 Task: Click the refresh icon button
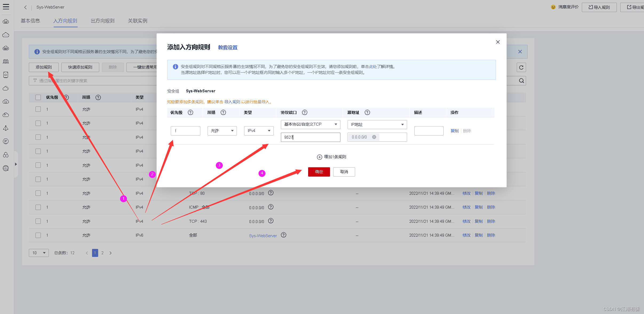[521, 67]
